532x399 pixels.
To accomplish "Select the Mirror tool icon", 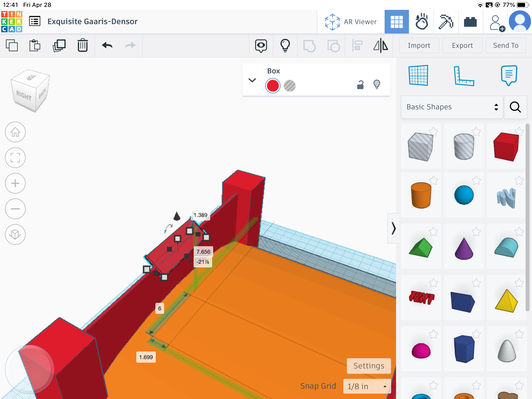I will [x=381, y=45].
